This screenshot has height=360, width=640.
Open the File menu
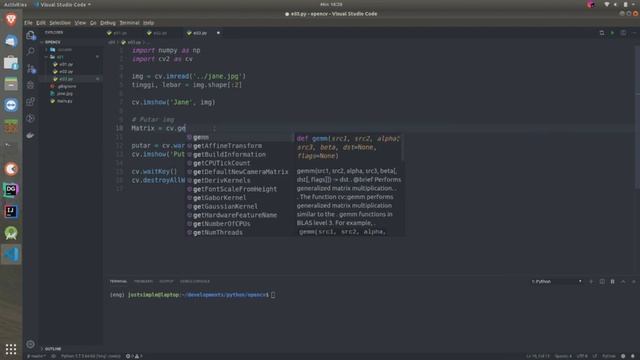(28, 23)
